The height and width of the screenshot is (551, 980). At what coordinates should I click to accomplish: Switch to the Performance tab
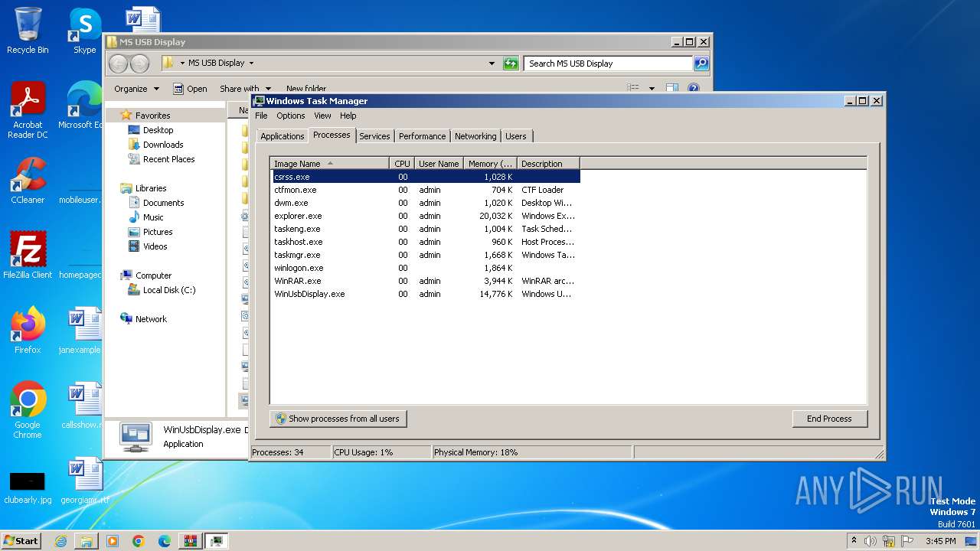click(x=422, y=136)
